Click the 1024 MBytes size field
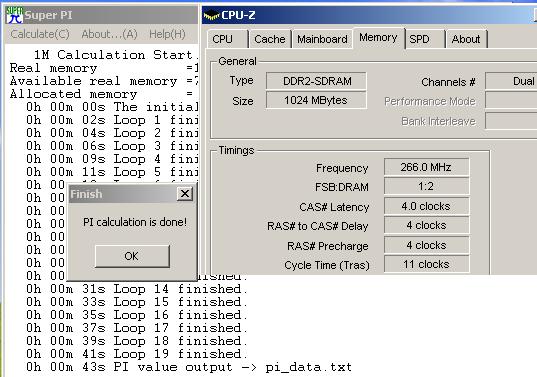Screen dimensions: 537x377 tap(316, 100)
